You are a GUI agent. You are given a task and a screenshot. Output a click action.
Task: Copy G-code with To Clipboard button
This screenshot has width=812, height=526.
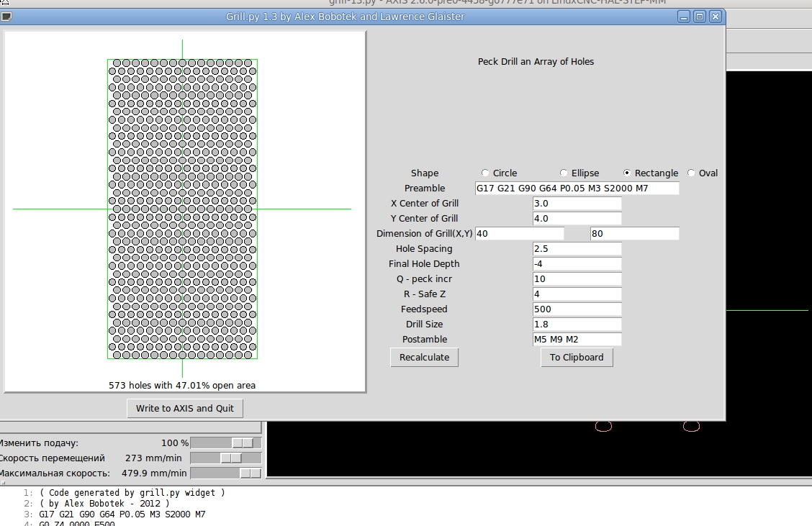point(577,357)
